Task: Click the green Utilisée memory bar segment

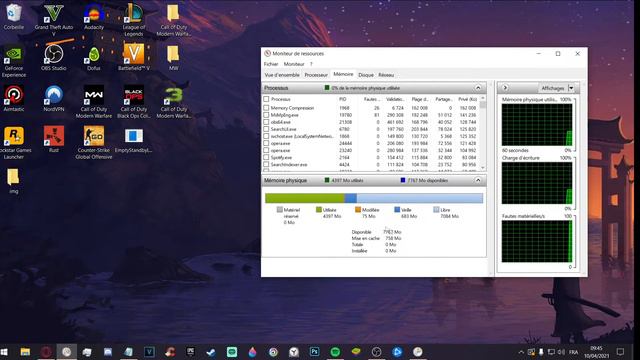Action: [x=304, y=198]
